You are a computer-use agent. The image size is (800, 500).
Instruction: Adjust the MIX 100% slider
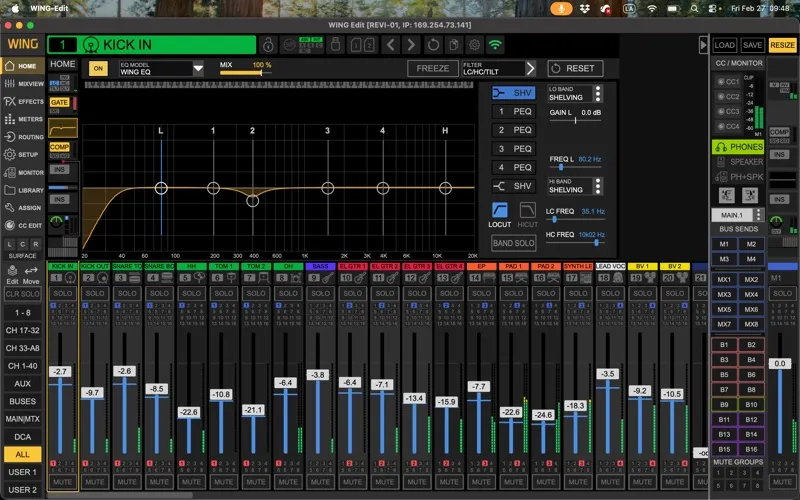[245, 73]
